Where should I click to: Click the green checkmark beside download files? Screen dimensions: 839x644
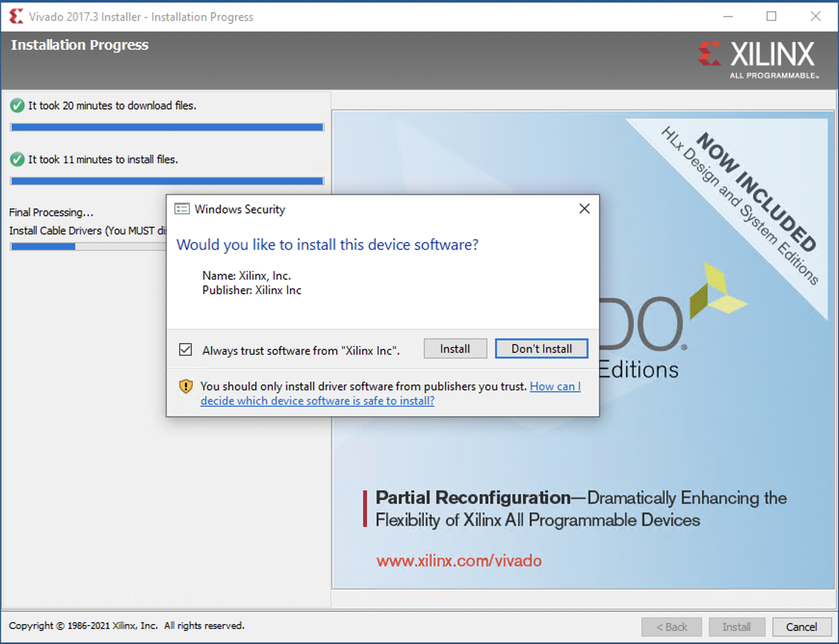(17, 105)
